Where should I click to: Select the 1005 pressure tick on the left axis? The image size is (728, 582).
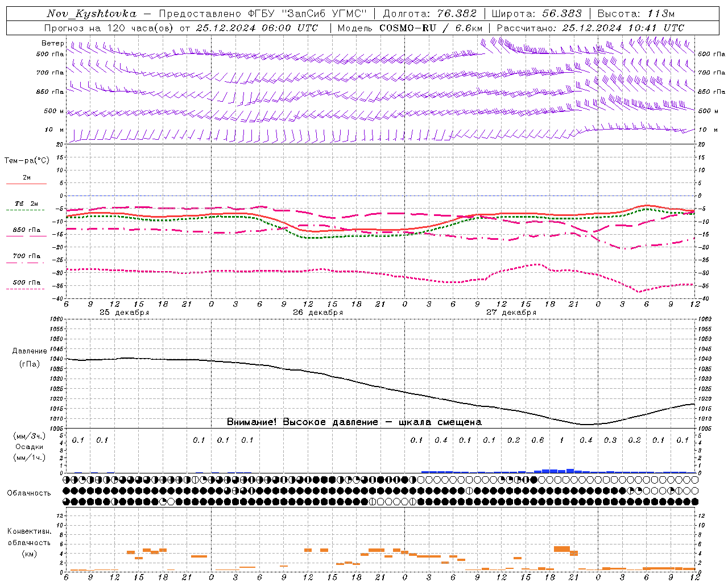coord(57,429)
